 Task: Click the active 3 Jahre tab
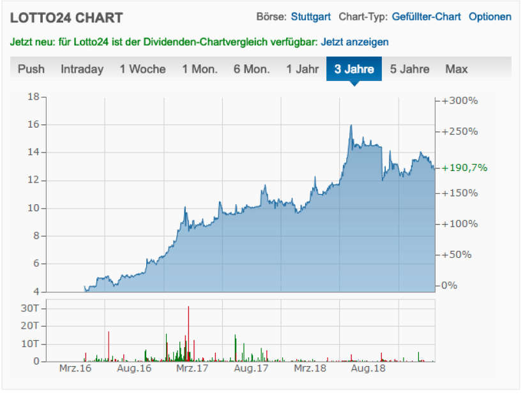pyautogui.click(x=354, y=69)
